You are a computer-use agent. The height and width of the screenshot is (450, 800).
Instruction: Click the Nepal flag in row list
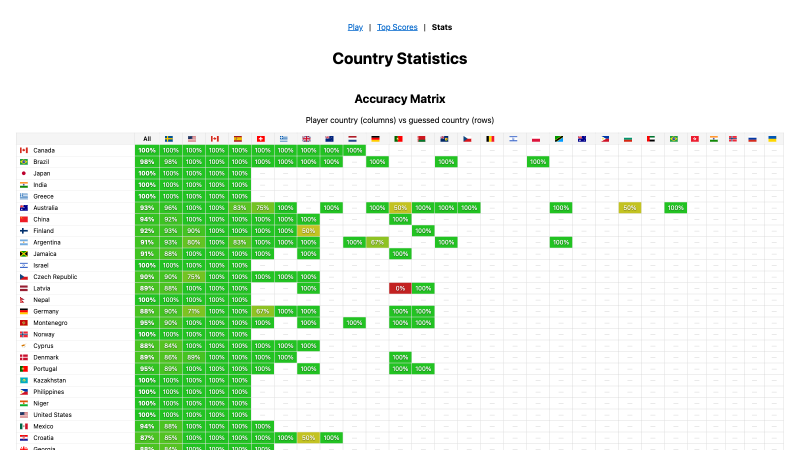tap(23, 300)
